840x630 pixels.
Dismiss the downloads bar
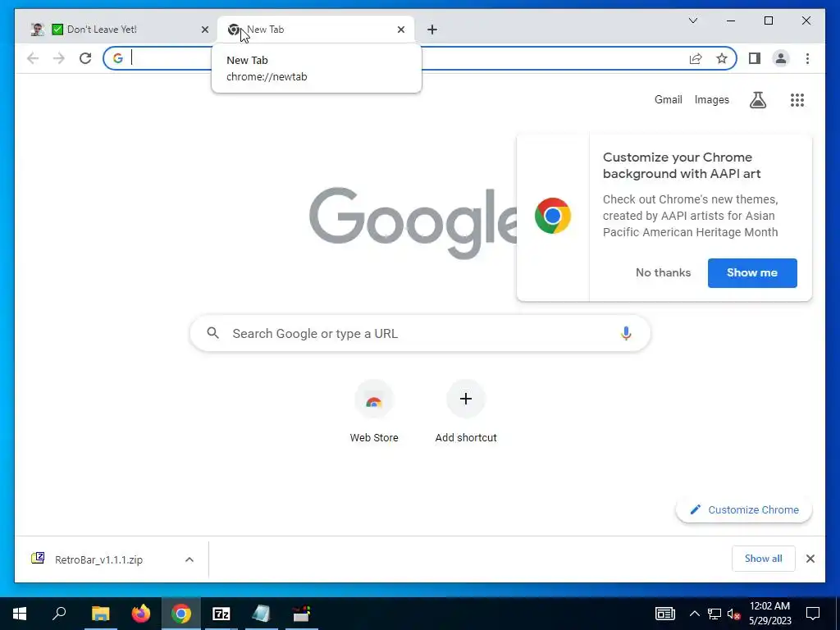tap(810, 559)
